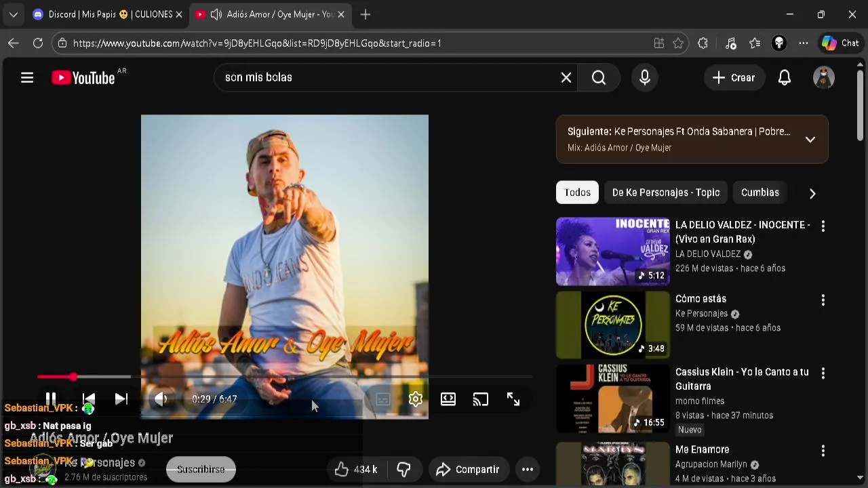Viewport: 868px width, 488px height.
Task: Skip to the next video
Action: (121, 399)
